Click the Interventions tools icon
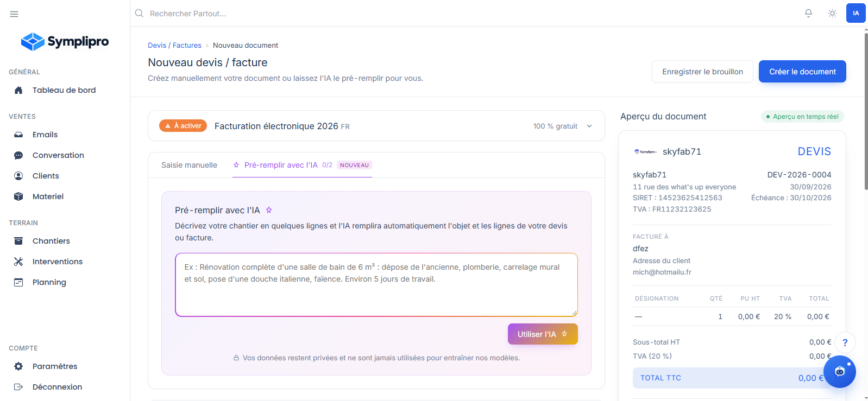The width and height of the screenshot is (868, 401). click(18, 262)
